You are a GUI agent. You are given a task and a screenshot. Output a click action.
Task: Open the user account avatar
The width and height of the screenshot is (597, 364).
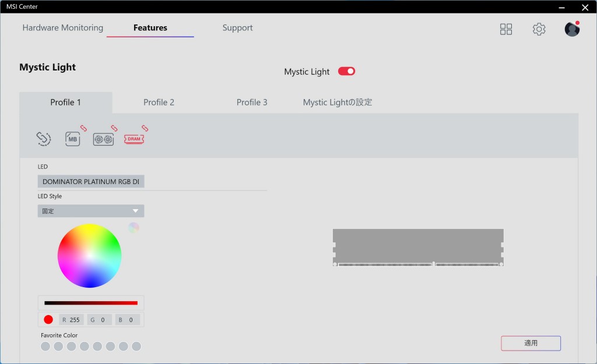pyautogui.click(x=572, y=29)
